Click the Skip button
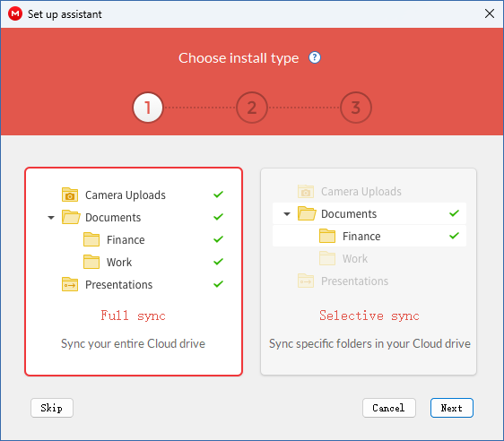The image size is (504, 441). (52, 408)
